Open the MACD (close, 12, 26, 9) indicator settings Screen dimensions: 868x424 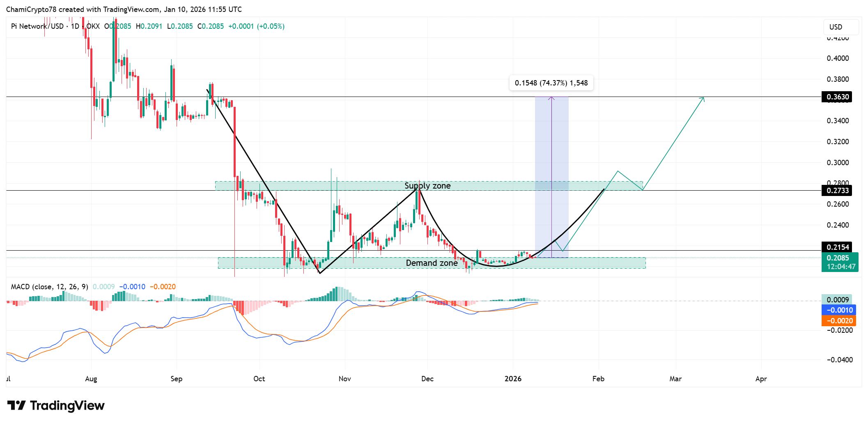tap(49, 287)
